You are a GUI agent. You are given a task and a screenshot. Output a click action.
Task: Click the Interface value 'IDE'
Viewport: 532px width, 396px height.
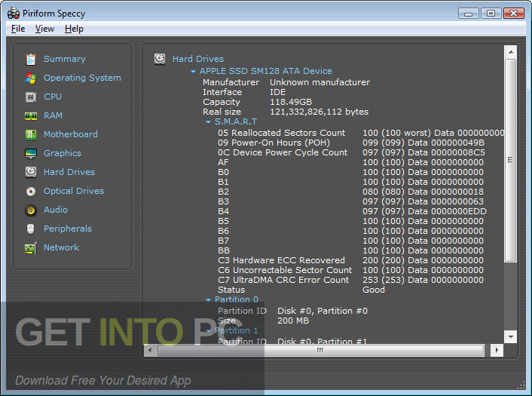click(x=278, y=92)
